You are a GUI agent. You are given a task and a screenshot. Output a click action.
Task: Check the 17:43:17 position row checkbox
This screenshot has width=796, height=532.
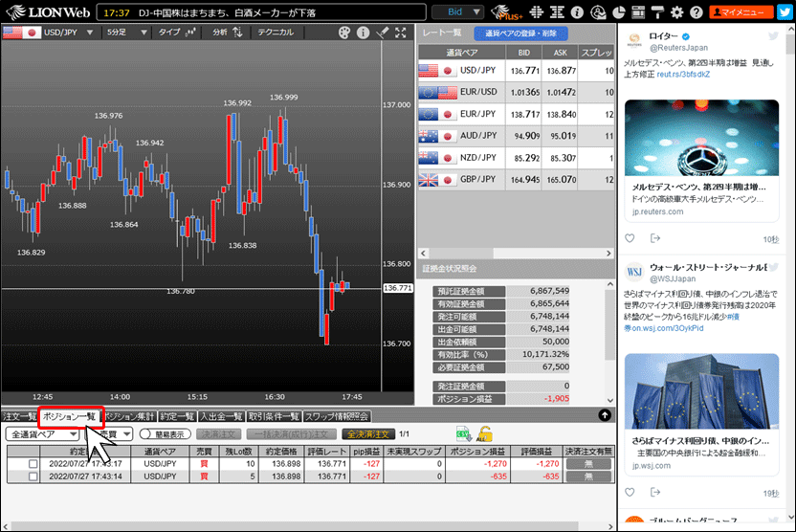pos(33,463)
